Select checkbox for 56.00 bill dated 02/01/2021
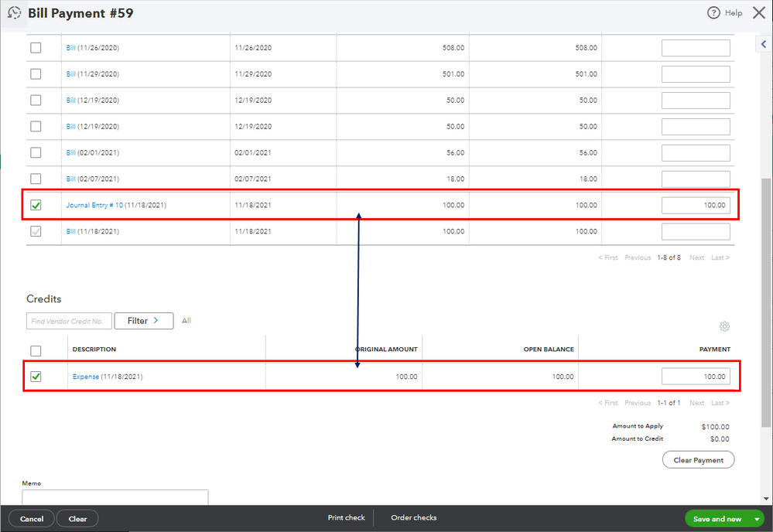The height and width of the screenshot is (532, 773). (36, 152)
